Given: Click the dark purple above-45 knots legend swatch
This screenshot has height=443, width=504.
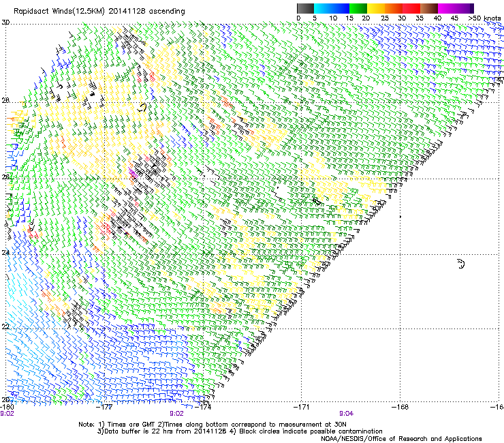Looking at the screenshot, I should tap(464, 8).
